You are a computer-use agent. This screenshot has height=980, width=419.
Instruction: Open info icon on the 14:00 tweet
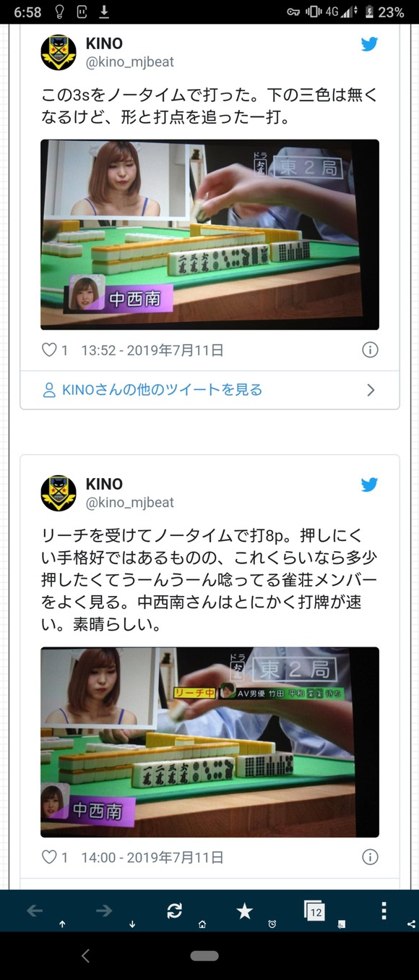(370, 858)
